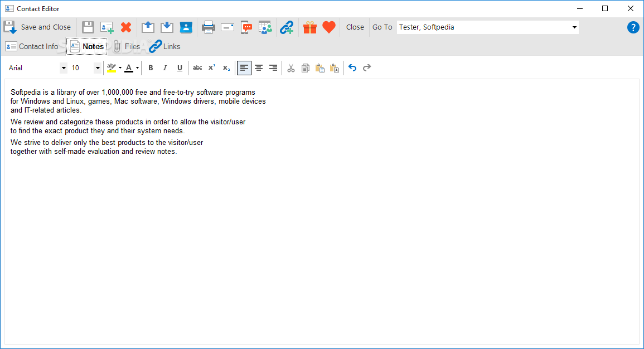Paste from clipboard icon

320,68
